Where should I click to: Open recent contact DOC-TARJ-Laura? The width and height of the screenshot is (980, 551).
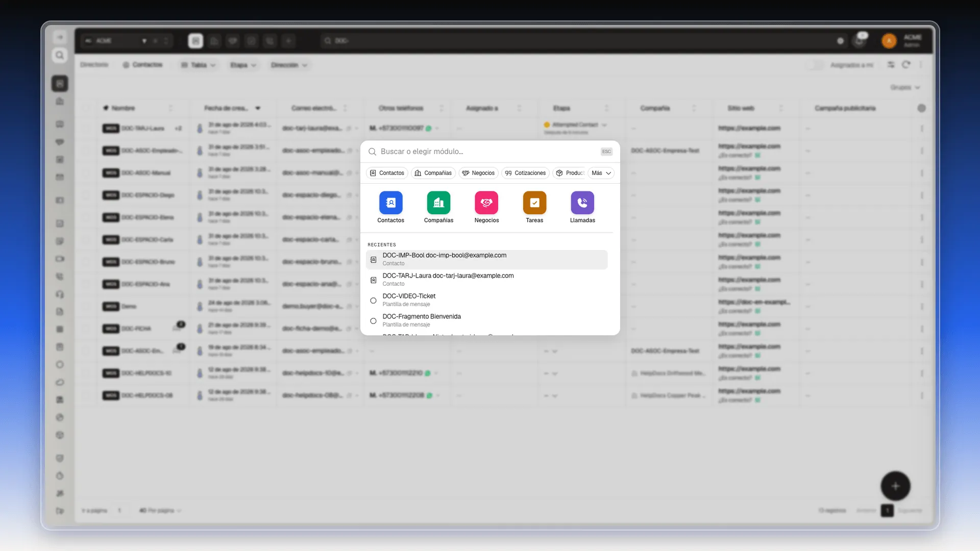coord(486,280)
